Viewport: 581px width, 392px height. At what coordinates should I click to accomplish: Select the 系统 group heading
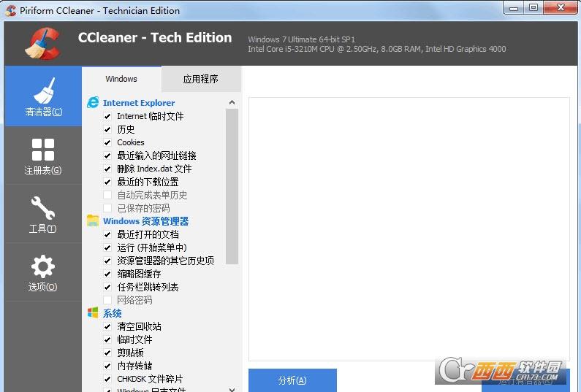pos(113,313)
